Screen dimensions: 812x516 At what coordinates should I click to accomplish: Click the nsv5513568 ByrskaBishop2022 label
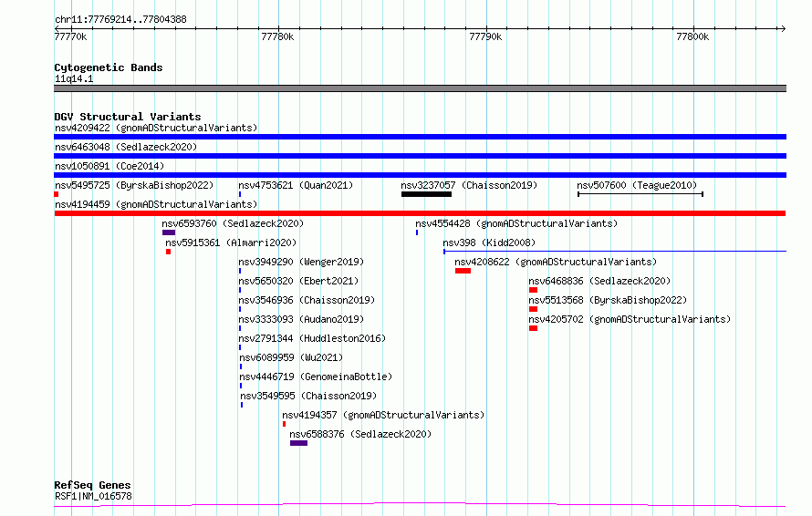(608, 300)
